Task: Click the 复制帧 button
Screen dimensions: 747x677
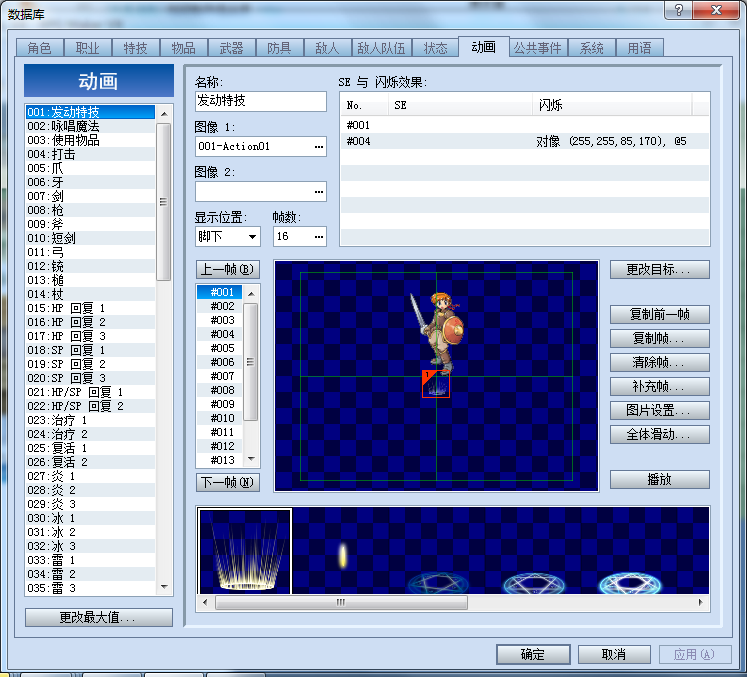Action: pos(659,338)
